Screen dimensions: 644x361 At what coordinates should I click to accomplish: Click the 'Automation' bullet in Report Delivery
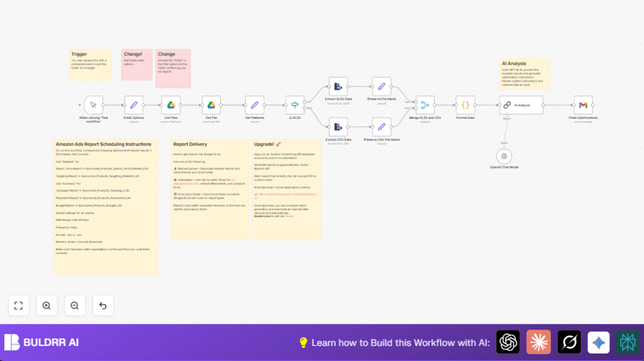tap(209, 184)
